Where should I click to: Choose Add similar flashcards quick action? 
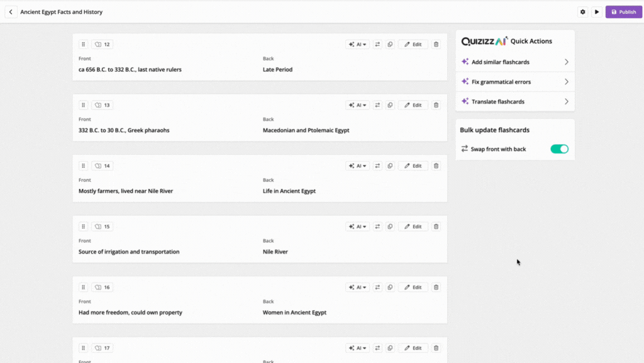pos(515,62)
